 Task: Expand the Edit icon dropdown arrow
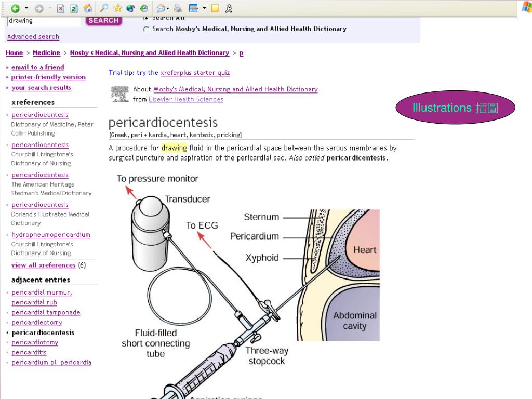(x=204, y=8)
